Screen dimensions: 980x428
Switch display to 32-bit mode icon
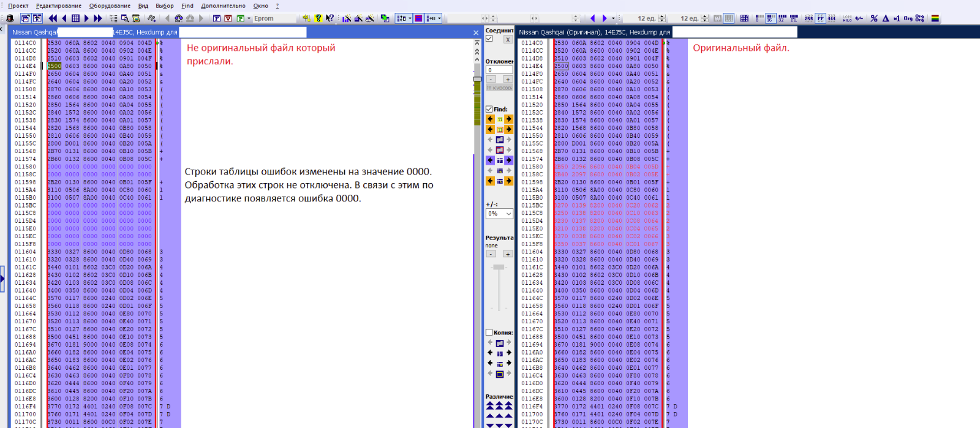click(782, 18)
